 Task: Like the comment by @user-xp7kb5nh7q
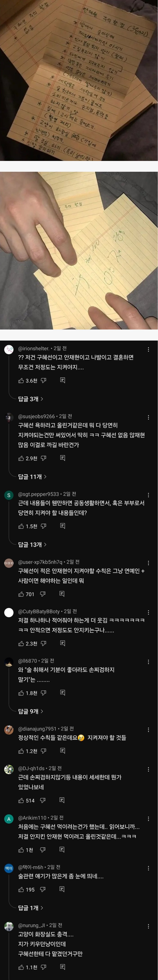pyautogui.click(x=21, y=594)
